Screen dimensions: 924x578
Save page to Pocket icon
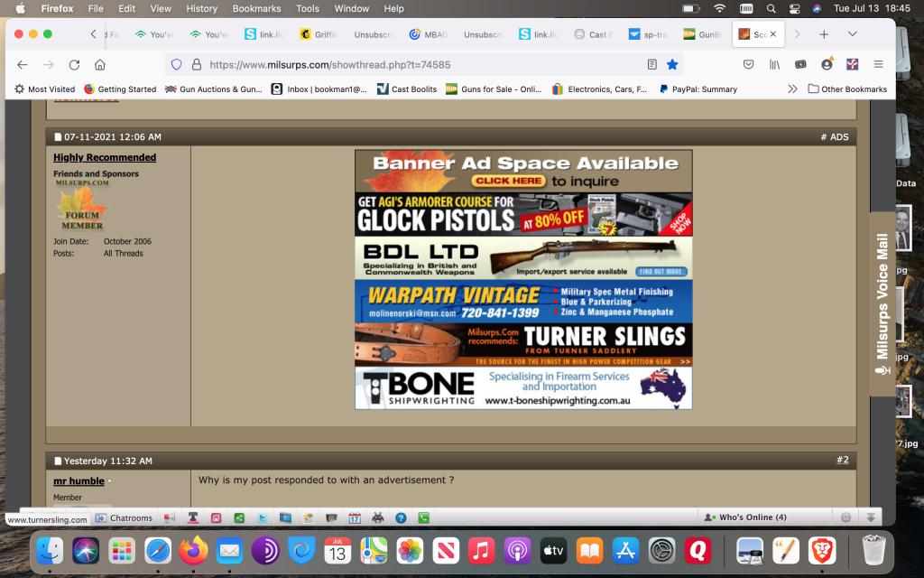point(748,65)
